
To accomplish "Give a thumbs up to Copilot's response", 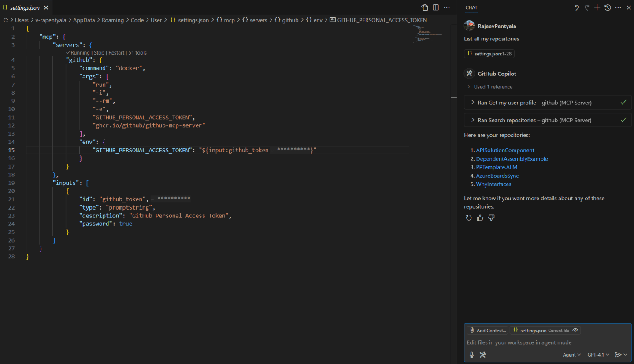I will 480,217.
